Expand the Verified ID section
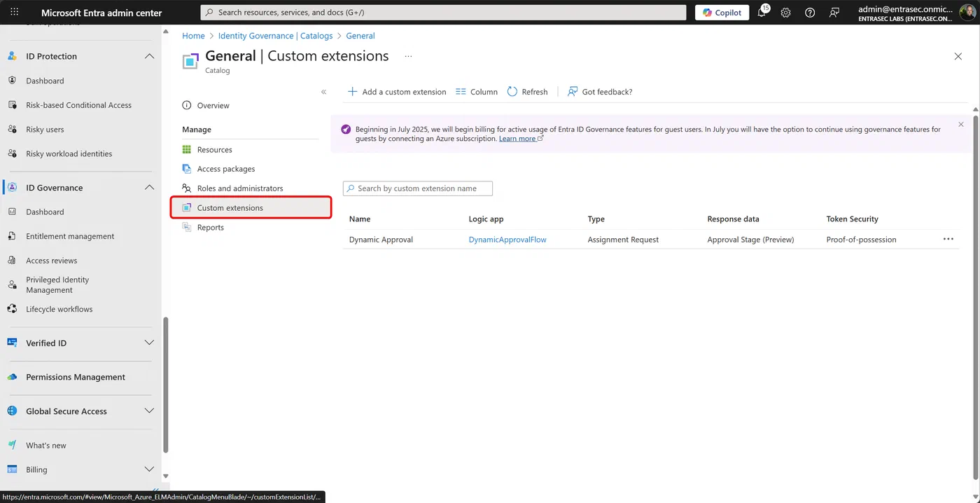 (149, 343)
